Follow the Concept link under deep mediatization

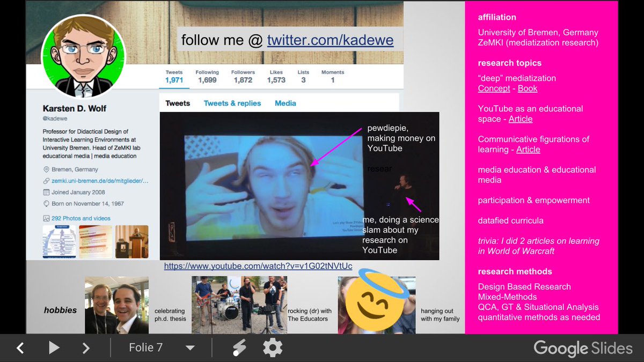point(494,88)
